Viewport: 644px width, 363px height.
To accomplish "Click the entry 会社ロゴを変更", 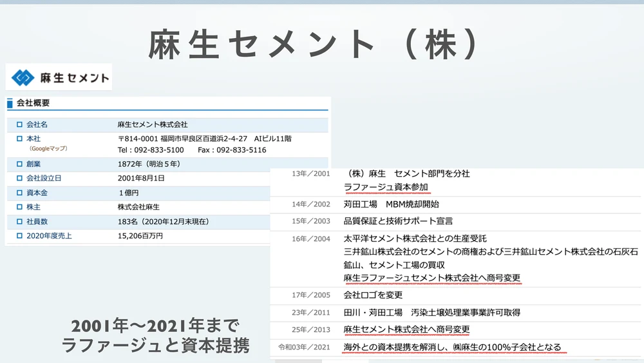I will [373, 295].
